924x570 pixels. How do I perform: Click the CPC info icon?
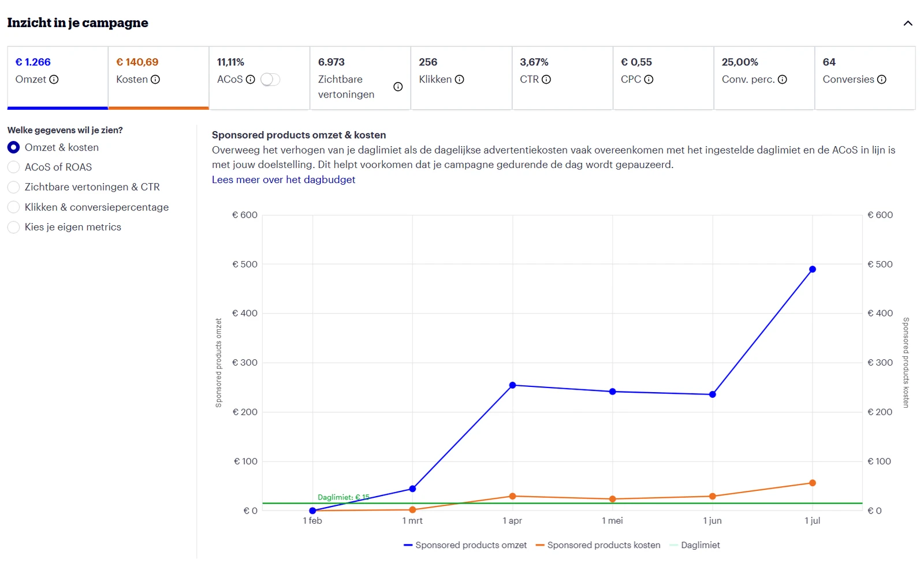coord(649,80)
